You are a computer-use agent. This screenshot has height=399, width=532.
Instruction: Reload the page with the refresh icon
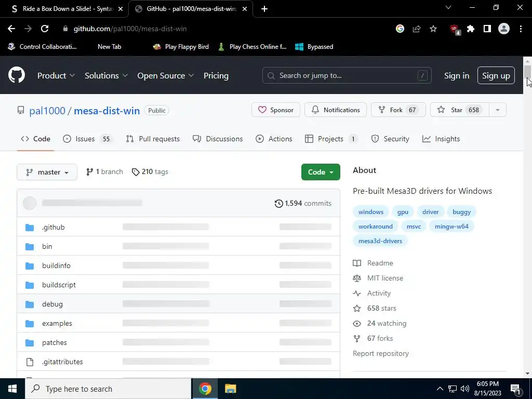[x=45, y=29]
